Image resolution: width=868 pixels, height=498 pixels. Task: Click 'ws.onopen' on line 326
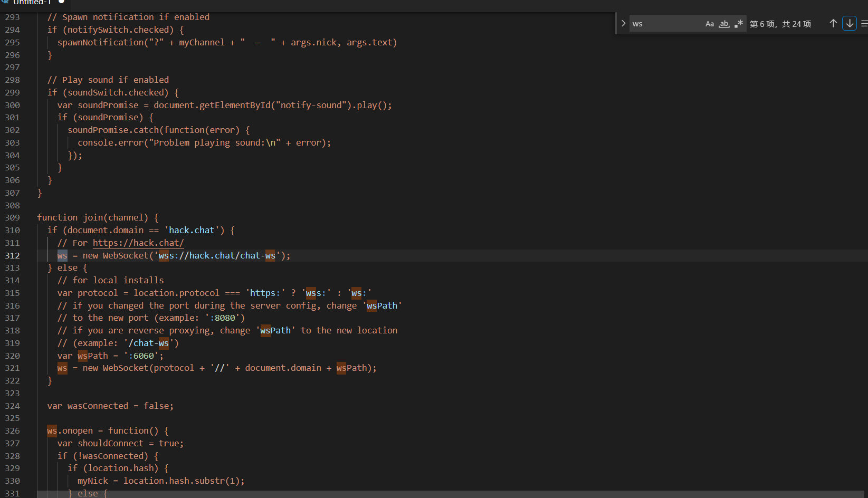[70, 431]
